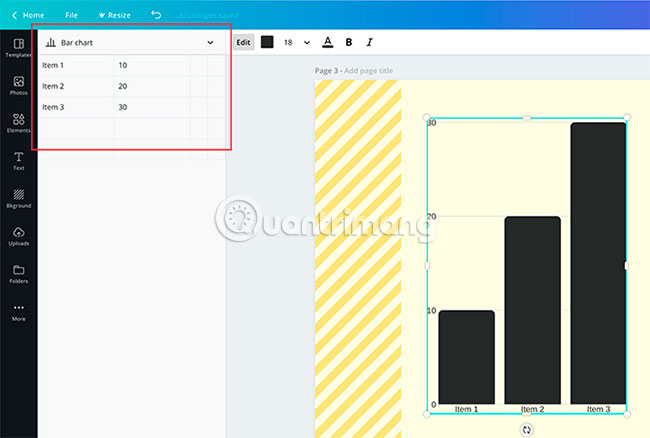Select the Item 3 label cell
Image resolution: width=650 pixels, height=438 pixels.
pos(77,107)
